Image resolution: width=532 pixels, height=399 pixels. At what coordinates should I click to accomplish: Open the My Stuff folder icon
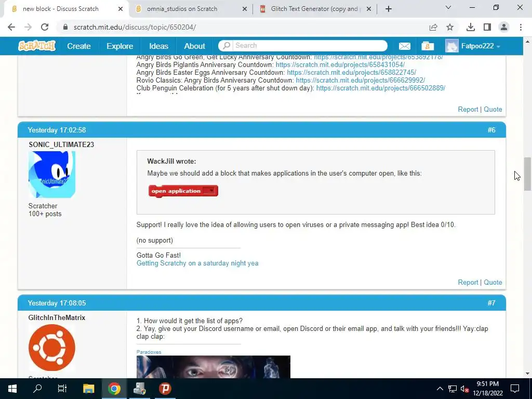[x=428, y=46]
